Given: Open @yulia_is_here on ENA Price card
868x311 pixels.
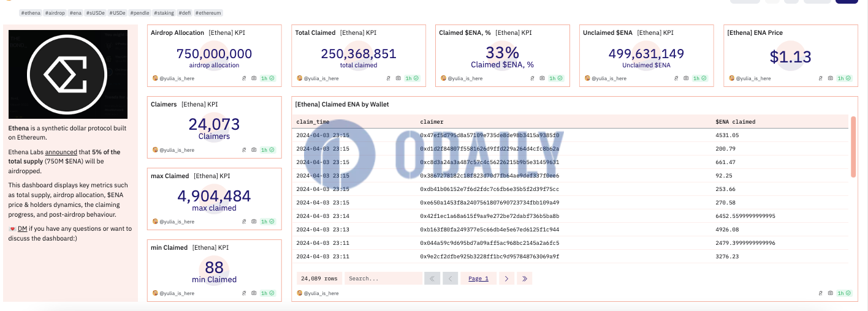Looking at the screenshot, I should [x=753, y=78].
